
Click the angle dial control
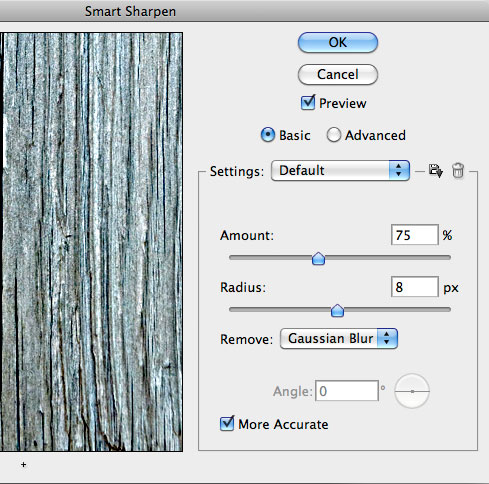coord(412,391)
